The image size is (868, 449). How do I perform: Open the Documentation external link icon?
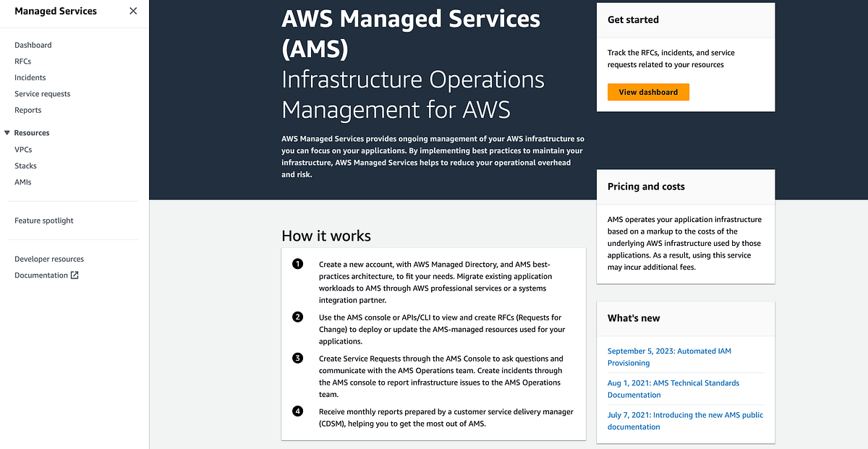pyautogui.click(x=75, y=275)
